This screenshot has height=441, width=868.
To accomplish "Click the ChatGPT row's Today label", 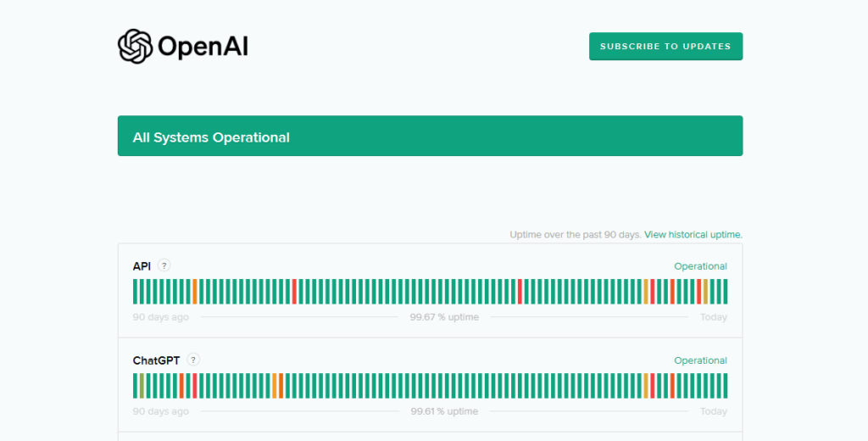I will (x=714, y=411).
